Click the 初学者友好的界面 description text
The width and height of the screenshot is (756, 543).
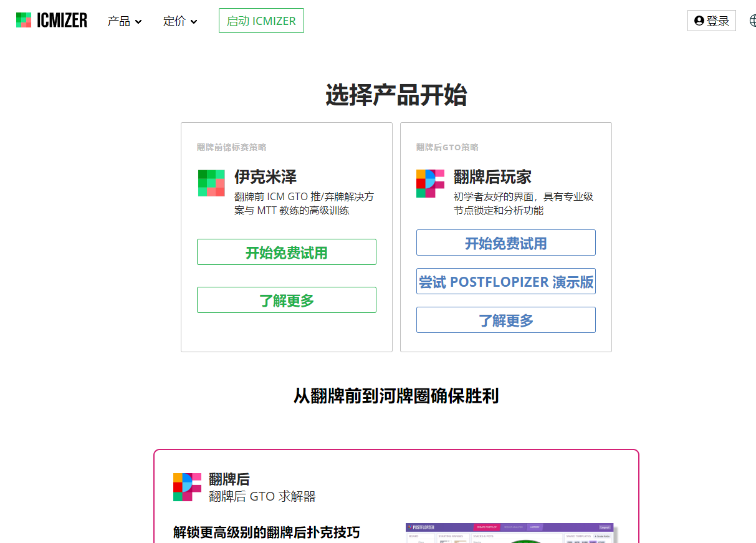[524, 203]
